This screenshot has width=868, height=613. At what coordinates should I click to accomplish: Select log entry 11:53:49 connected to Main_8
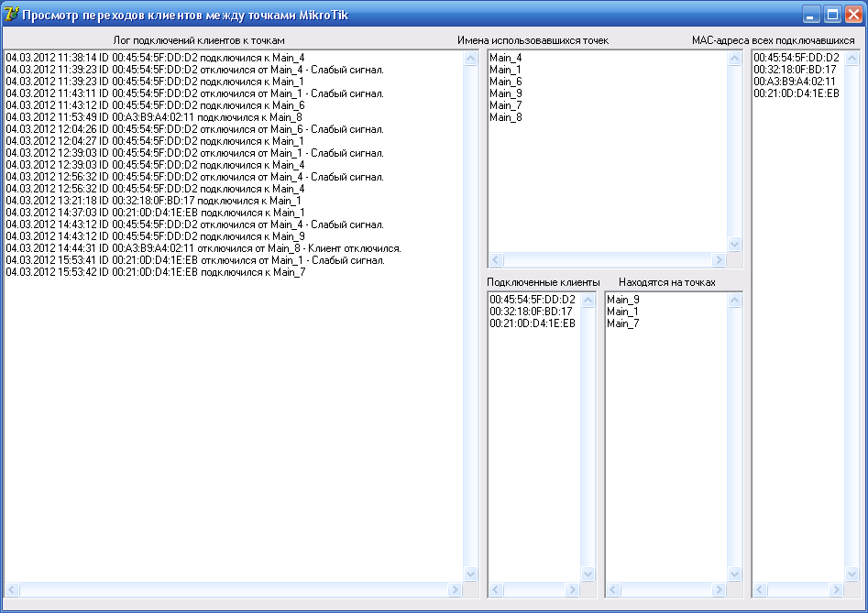pyautogui.click(x=154, y=117)
